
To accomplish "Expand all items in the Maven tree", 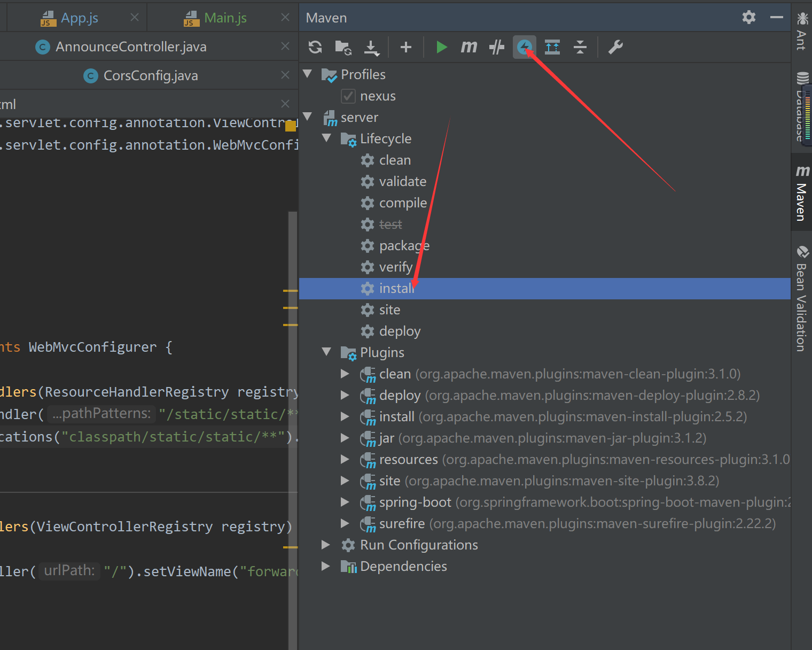I will coord(552,47).
